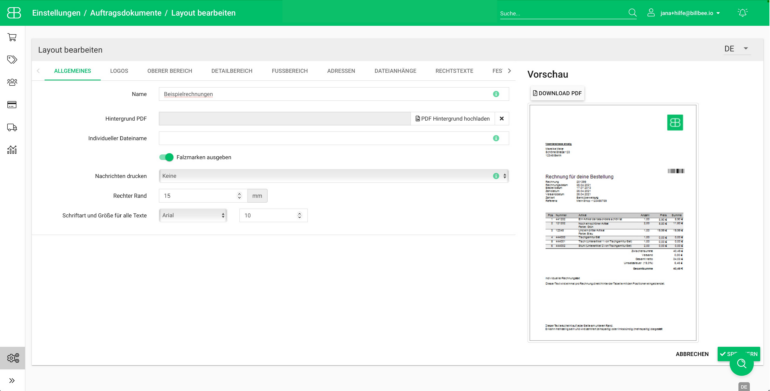
Task: Open the price tag articles section
Action: coord(12,59)
